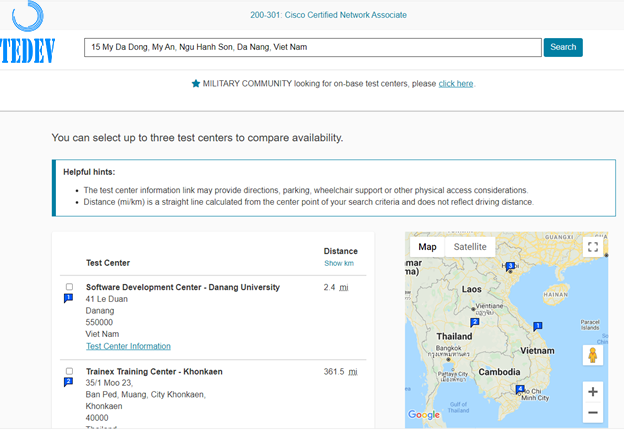Click map marker 3 near Hanoi
624x440 pixels.
(x=510, y=266)
